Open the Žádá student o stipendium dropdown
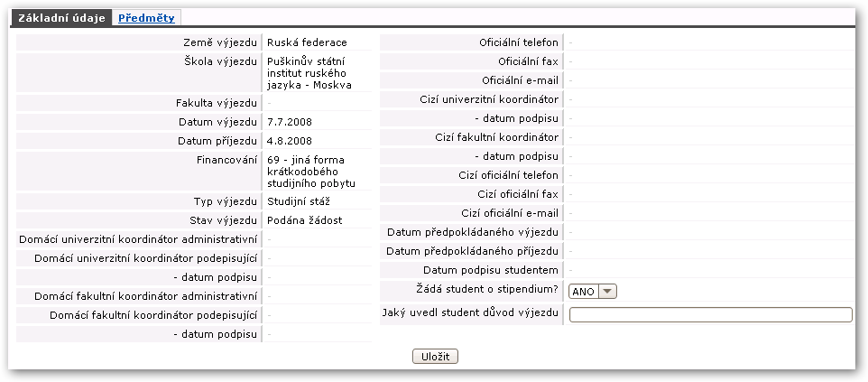868x382 pixels. coord(592,292)
